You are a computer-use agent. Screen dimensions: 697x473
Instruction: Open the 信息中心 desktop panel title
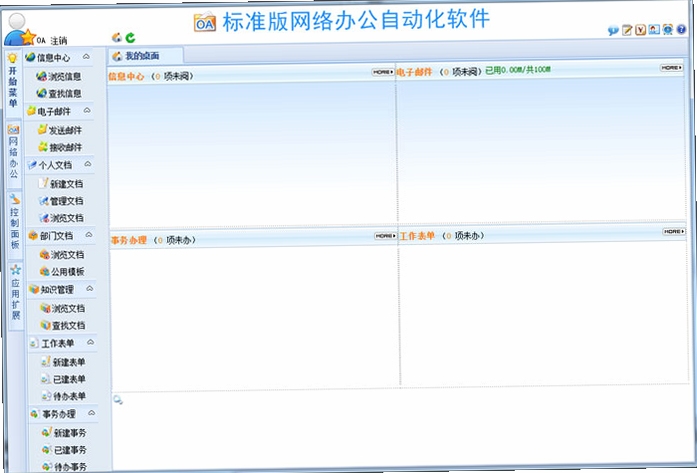[x=126, y=76]
